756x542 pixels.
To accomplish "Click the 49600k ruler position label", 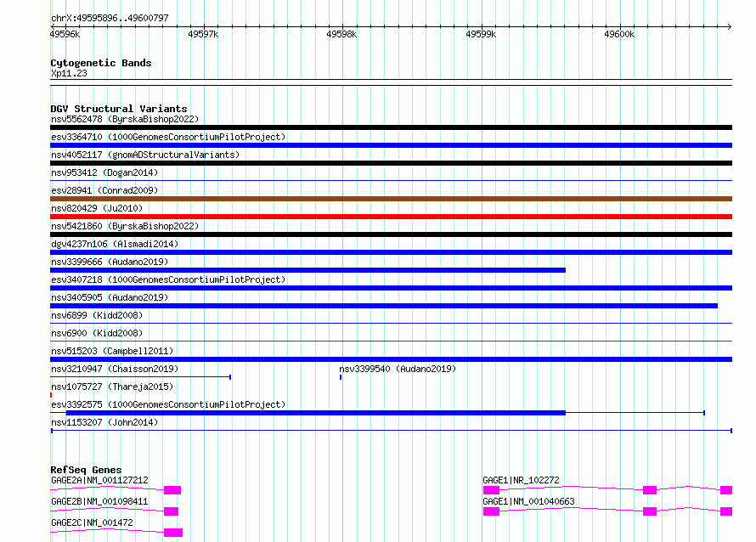I will [619, 34].
